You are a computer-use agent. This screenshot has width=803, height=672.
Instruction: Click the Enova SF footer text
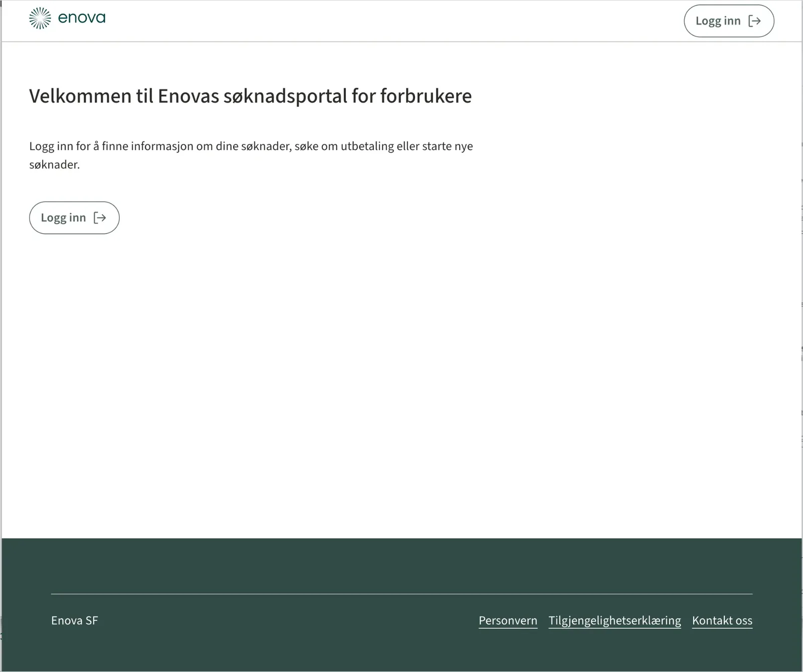click(75, 621)
